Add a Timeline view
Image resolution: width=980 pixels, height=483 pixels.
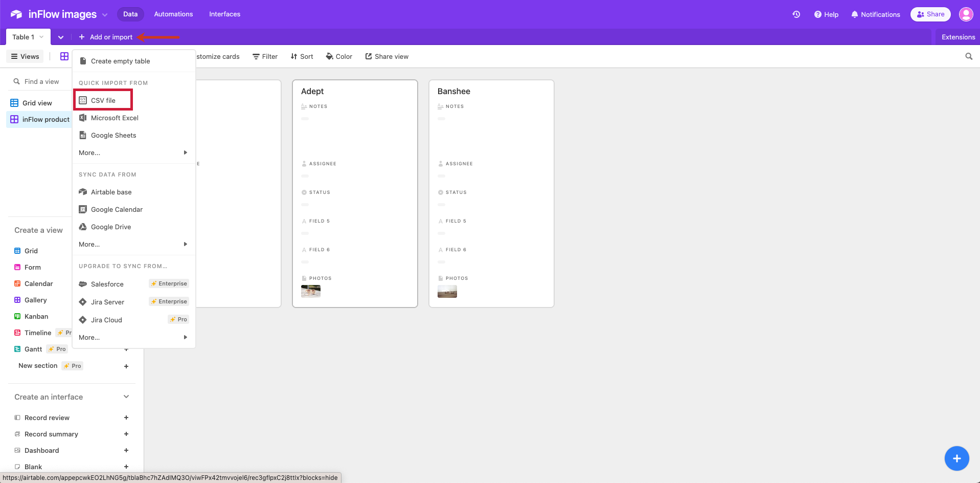(x=38, y=333)
